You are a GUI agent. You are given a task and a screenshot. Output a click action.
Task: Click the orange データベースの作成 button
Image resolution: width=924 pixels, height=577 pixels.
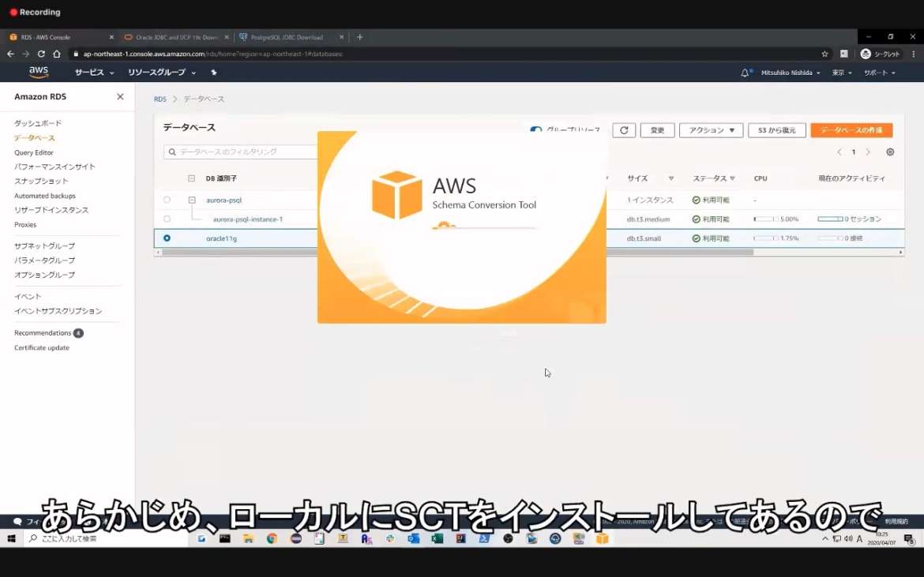coord(851,130)
